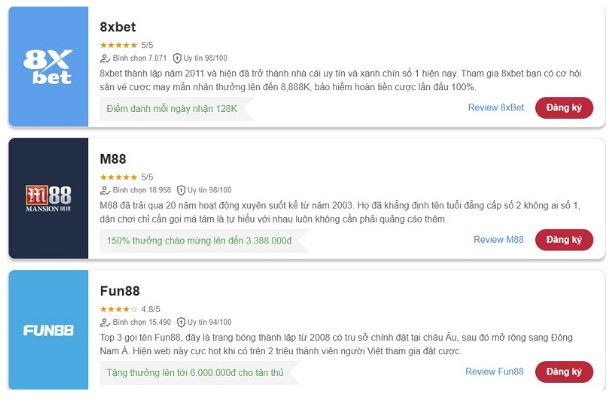
Task: Click the 8xbet vote count person icon
Action: [105, 58]
